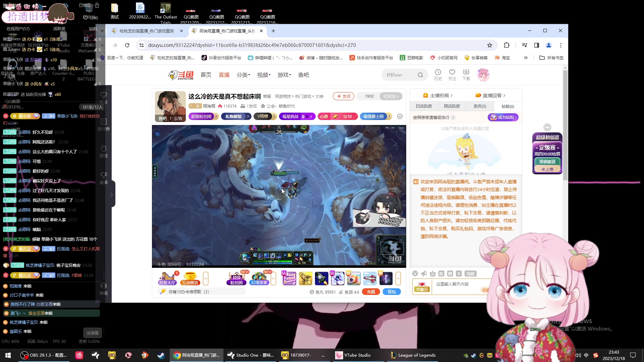Viewport: 644px width, 362px height.
Task: Open the 关注 heart icon in header
Action: coord(452,74)
